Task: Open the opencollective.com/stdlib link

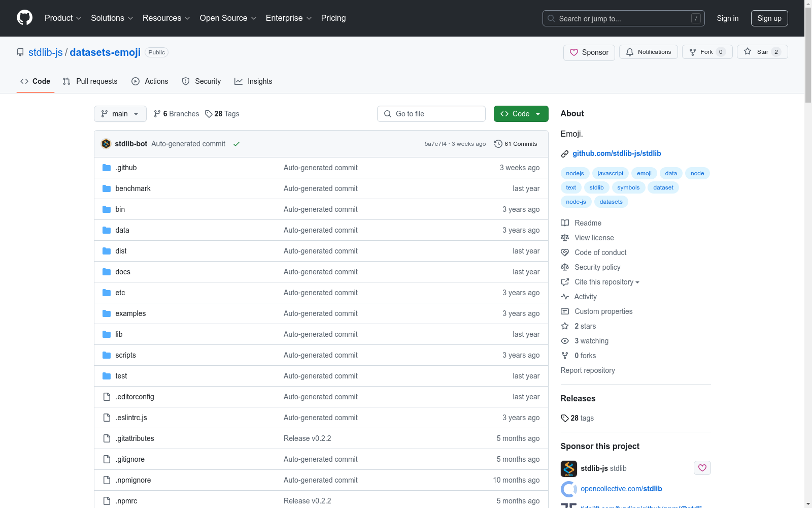Action: click(621, 489)
